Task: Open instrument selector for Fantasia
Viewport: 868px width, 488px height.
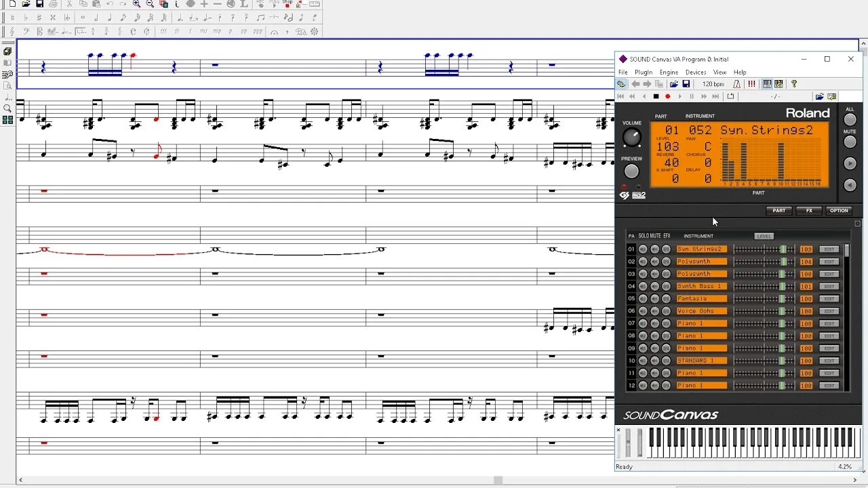Action: click(x=702, y=299)
